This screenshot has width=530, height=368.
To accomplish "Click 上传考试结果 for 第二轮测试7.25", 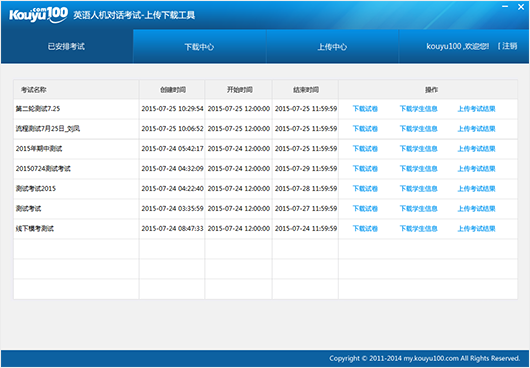I will [x=476, y=109].
